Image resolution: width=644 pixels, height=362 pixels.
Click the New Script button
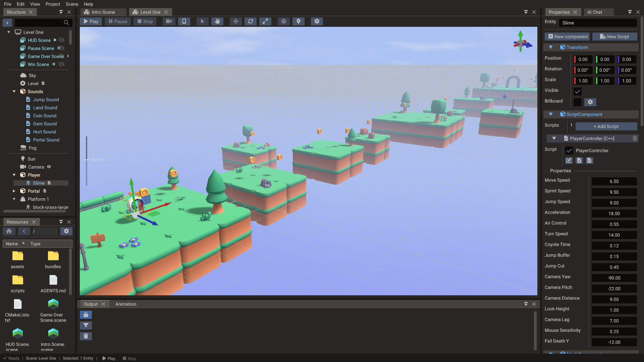coord(614,37)
